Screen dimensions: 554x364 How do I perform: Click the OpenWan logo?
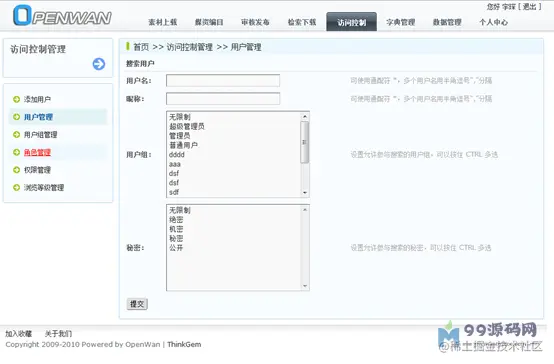(x=62, y=16)
